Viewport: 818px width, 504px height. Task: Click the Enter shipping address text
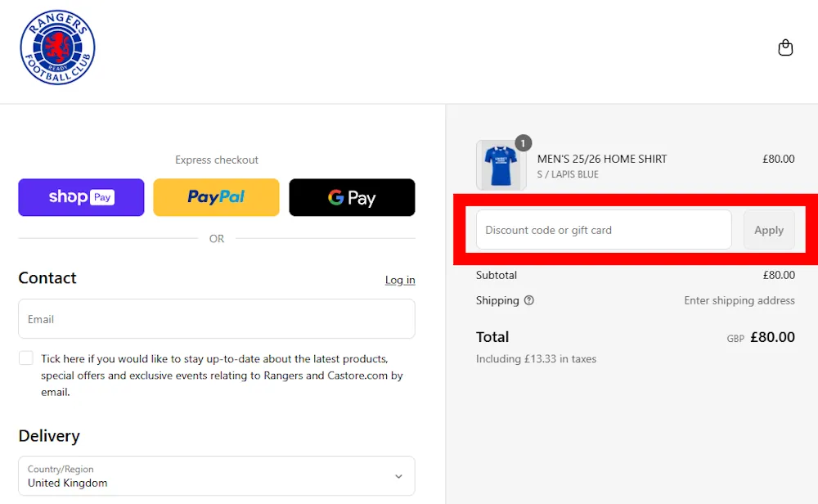[739, 301]
